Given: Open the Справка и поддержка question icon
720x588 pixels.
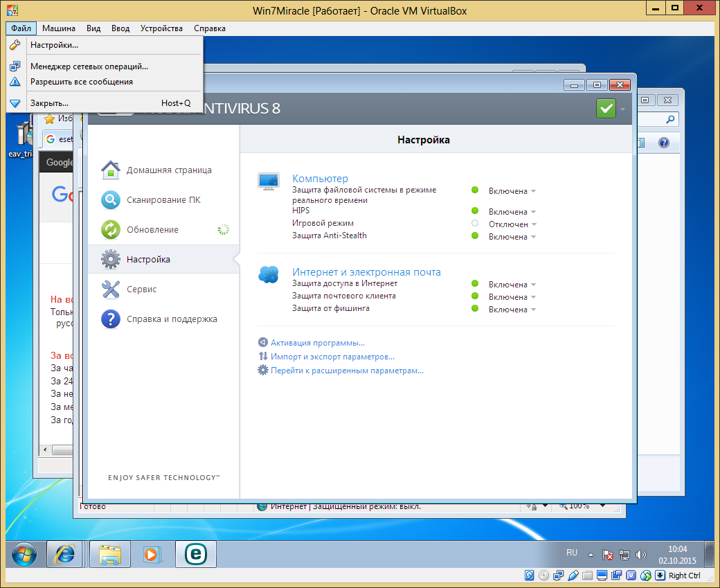Looking at the screenshot, I should [111, 319].
